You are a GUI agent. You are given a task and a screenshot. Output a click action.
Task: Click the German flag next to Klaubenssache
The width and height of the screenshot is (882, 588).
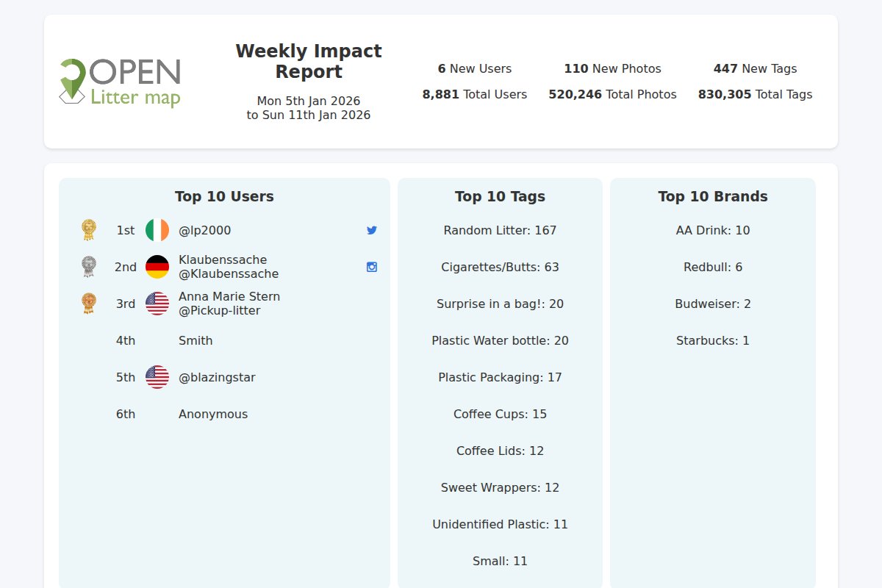[x=157, y=267]
